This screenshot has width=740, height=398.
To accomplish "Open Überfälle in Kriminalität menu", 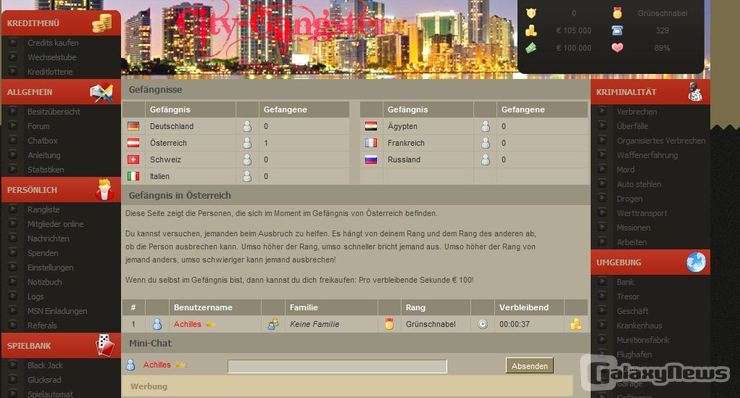I will pyautogui.click(x=632, y=127).
